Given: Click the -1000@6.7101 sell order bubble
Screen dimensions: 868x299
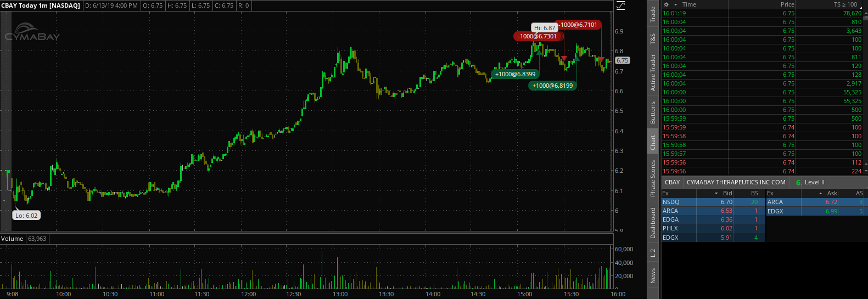Looking at the screenshot, I should pos(579,25).
